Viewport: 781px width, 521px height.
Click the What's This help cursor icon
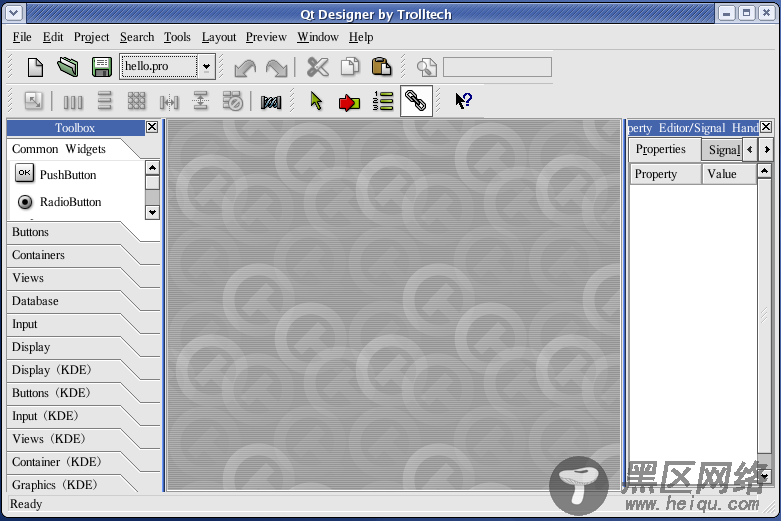click(463, 101)
